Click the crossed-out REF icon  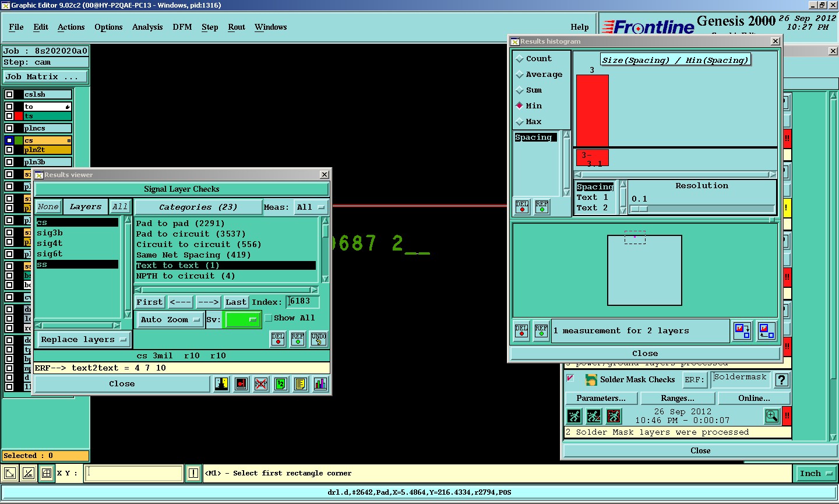tap(261, 384)
